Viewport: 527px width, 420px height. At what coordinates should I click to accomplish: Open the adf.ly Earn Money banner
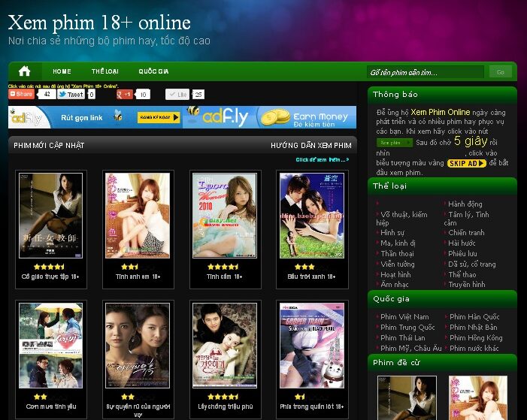click(x=270, y=117)
